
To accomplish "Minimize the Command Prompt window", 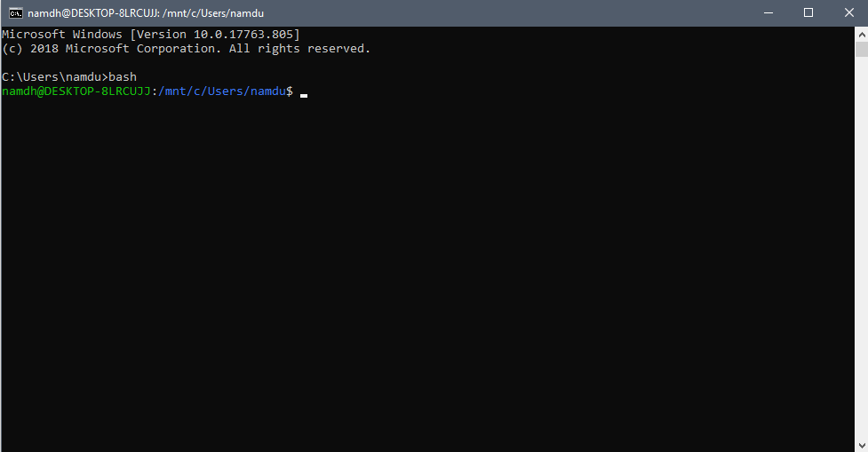I will tap(767, 13).
